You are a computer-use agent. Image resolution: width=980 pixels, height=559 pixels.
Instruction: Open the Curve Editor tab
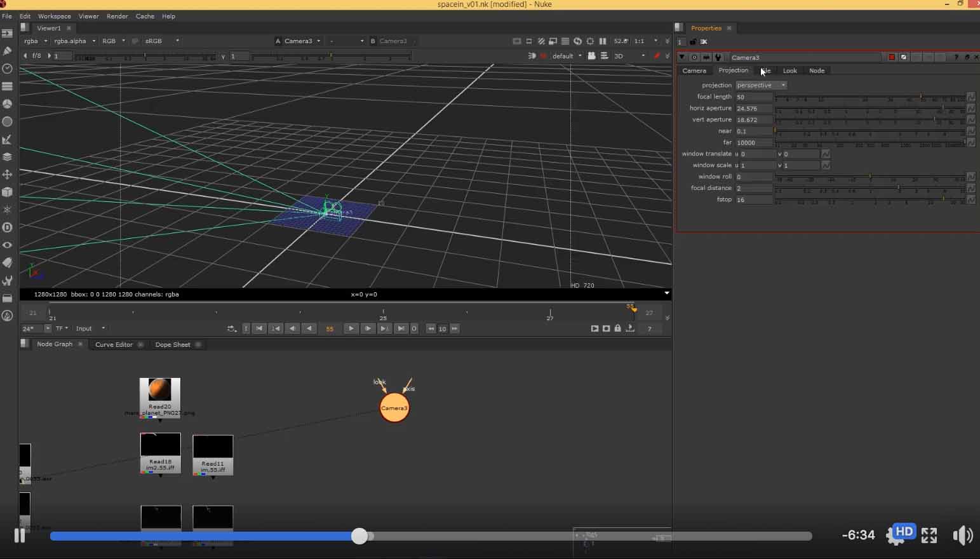[114, 344]
